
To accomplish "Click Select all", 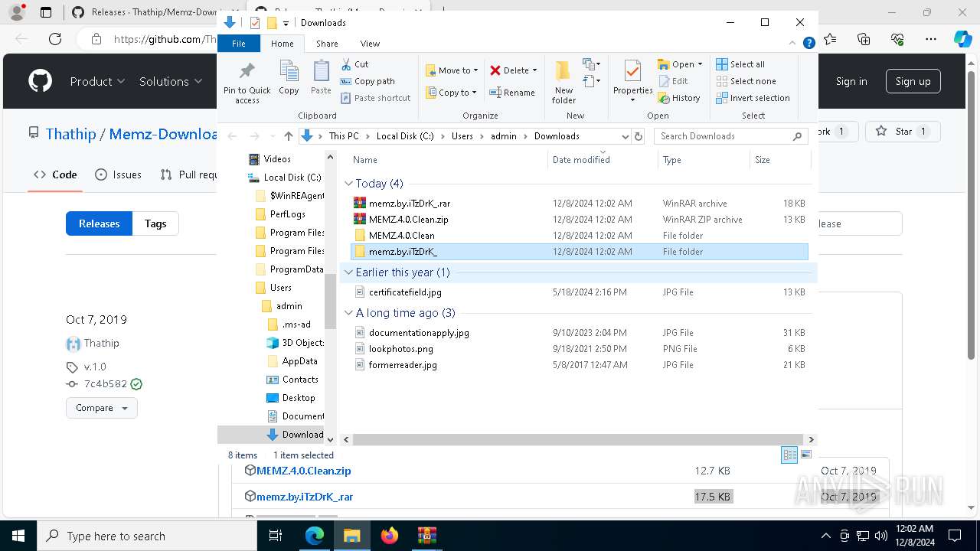I will 740,64.
